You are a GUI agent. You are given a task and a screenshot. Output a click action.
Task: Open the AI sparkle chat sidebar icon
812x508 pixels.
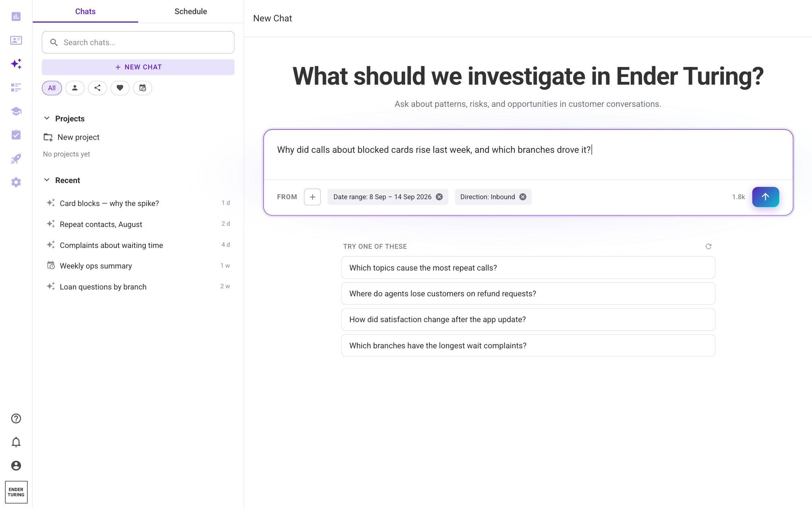pyautogui.click(x=16, y=64)
